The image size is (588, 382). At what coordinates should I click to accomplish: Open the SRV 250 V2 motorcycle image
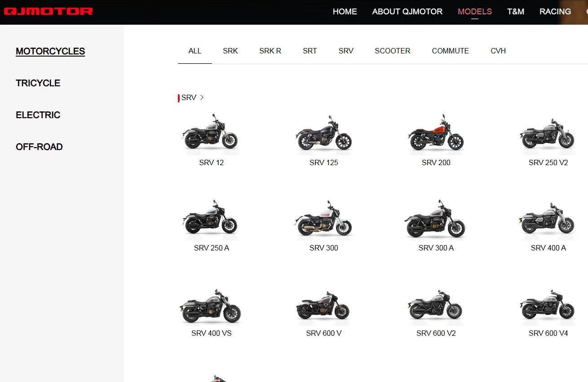click(x=548, y=134)
